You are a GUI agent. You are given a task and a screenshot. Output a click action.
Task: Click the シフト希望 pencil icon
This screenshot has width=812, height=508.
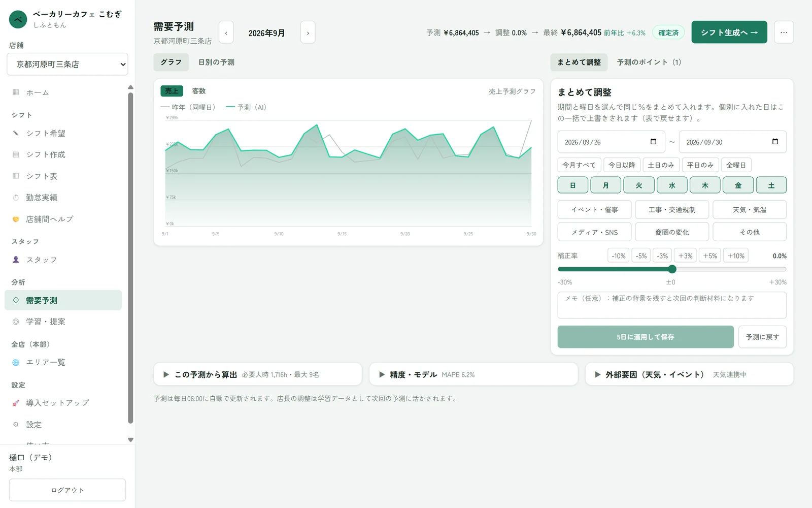tap(16, 133)
